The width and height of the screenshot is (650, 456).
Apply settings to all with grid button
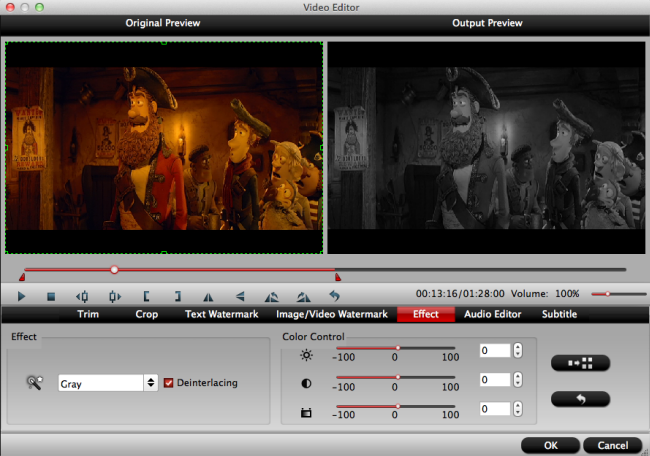click(x=580, y=363)
